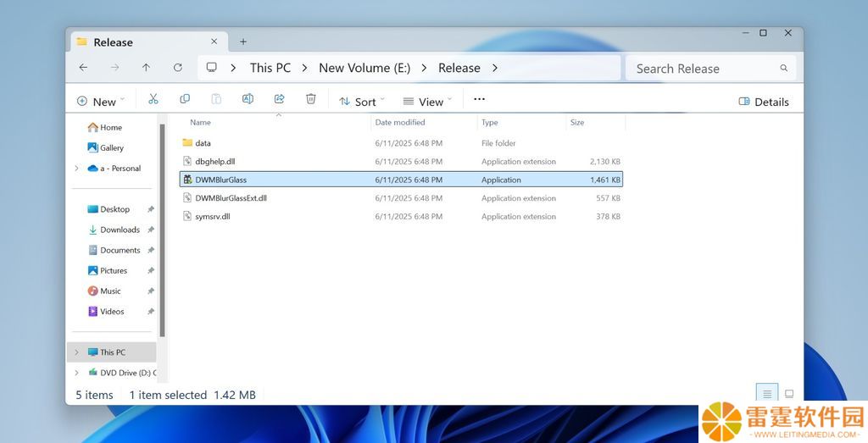Open Home in navigation pane
Image resolution: width=868 pixels, height=443 pixels.
[x=104, y=127]
